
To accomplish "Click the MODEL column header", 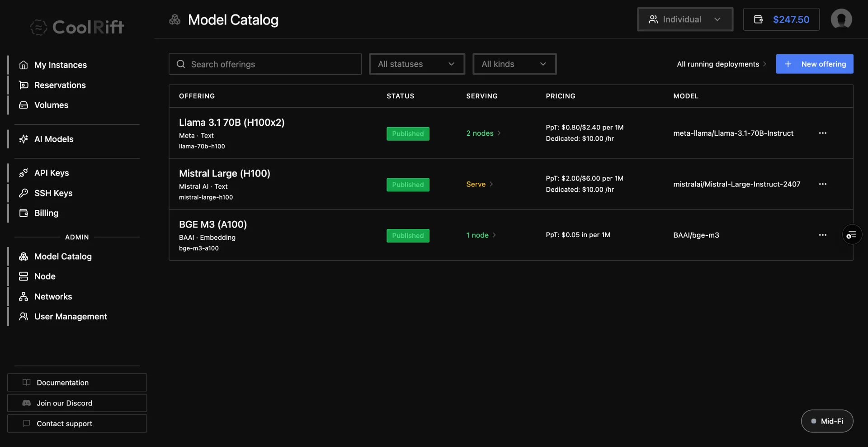I will [686, 96].
